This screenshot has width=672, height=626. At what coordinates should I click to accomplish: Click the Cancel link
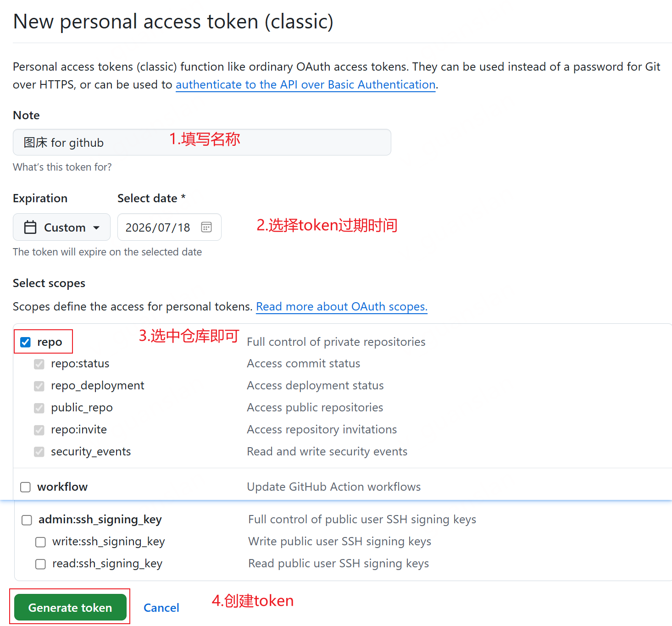tap(161, 608)
